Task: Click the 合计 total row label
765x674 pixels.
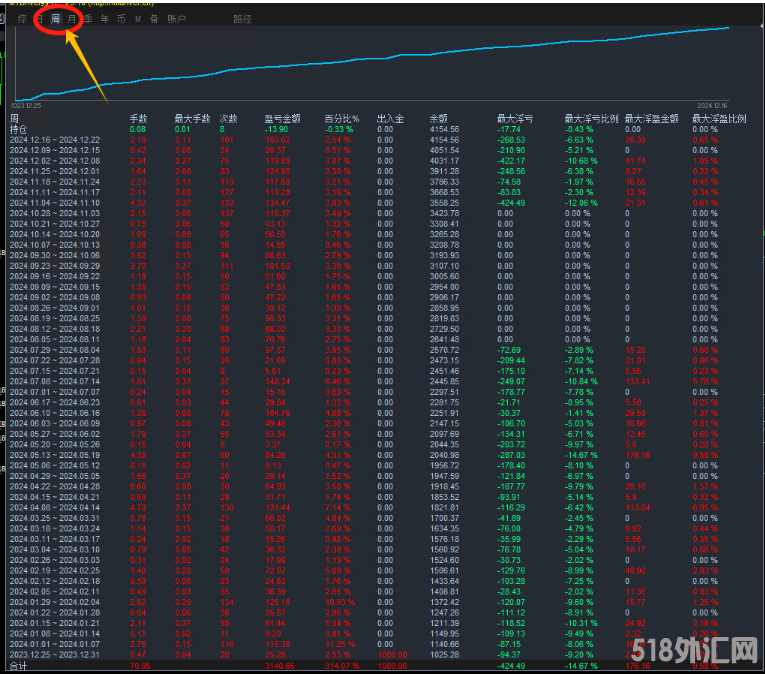Action: (18, 666)
